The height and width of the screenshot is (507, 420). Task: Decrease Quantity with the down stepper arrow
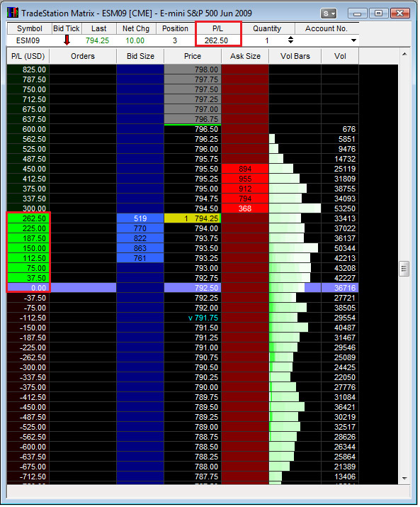tap(291, 42)
